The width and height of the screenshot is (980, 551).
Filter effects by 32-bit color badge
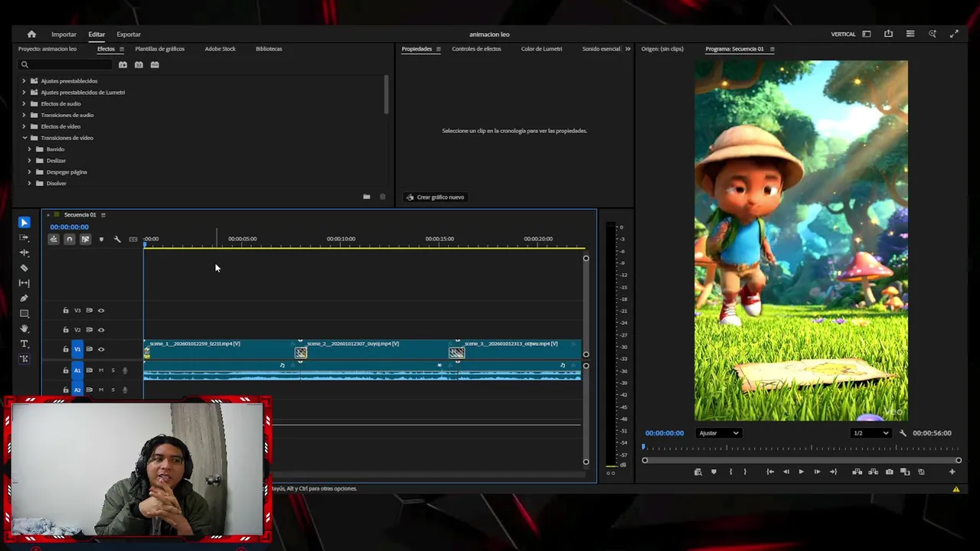[x=139, y=65]
